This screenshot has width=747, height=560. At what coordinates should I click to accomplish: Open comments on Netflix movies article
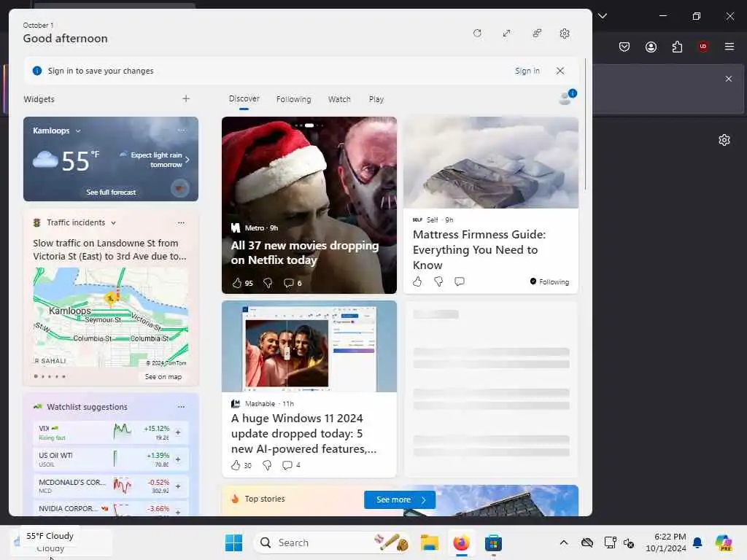(289, 283)
